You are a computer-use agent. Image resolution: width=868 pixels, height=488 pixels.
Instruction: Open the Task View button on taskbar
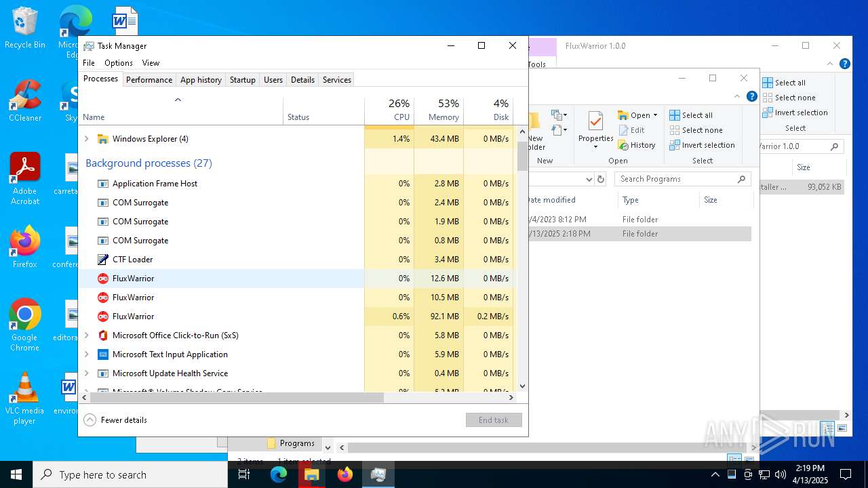click(245, 474)
